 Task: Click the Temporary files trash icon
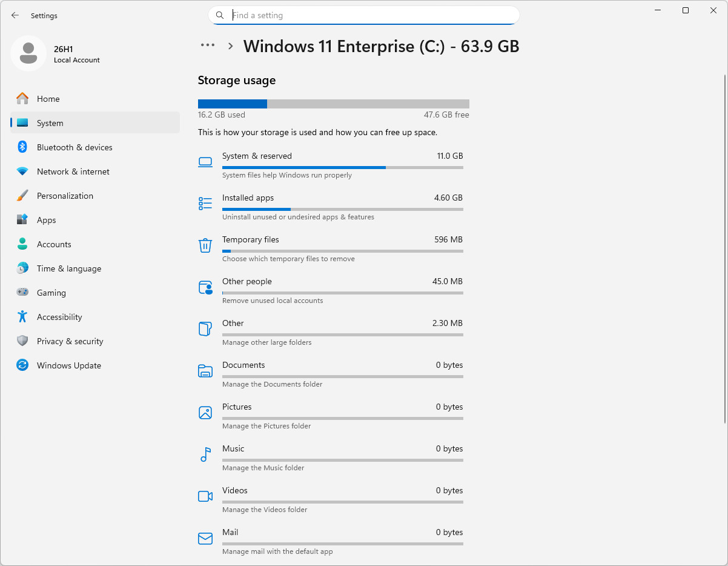pos(205,245)
